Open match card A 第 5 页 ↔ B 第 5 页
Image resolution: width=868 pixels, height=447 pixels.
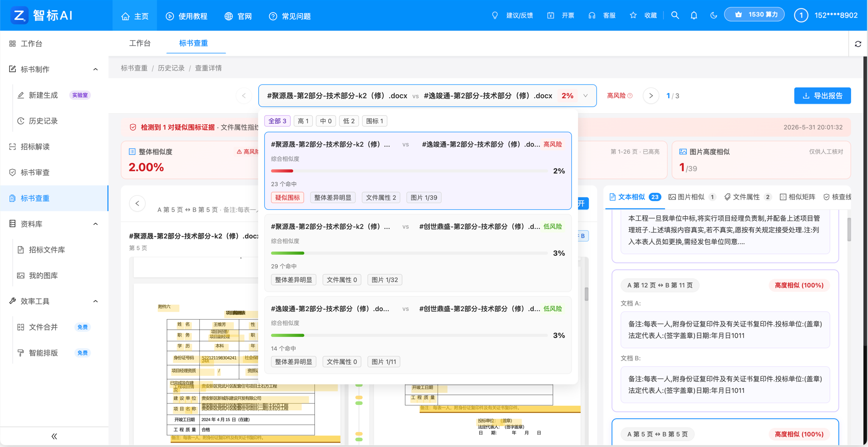point(725,432)
